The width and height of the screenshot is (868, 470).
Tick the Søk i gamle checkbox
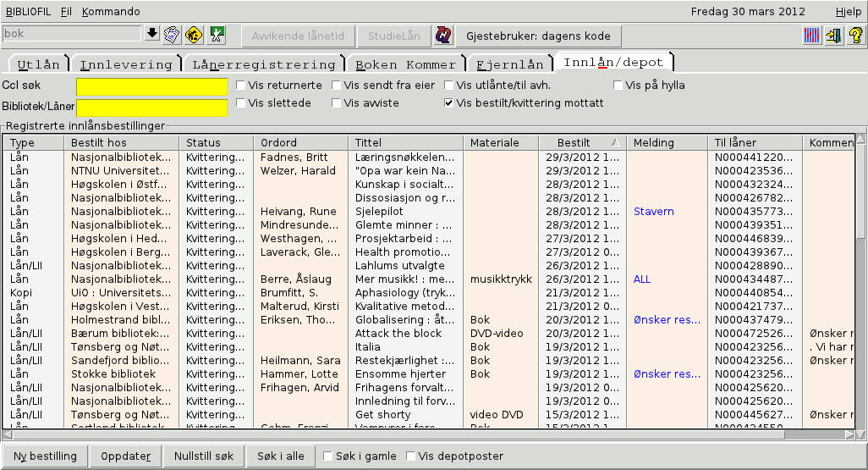click(328, 456)
